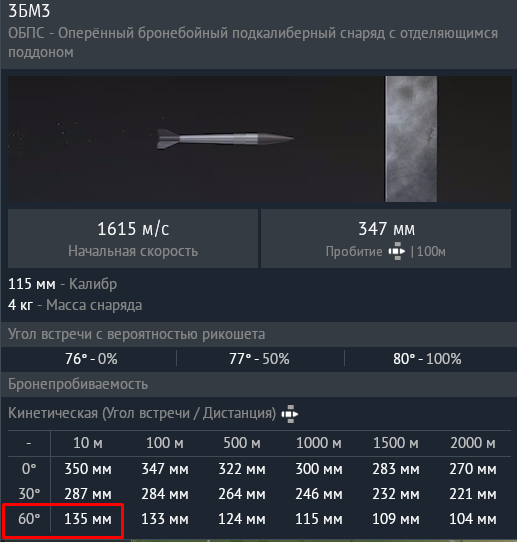The height and width of the screenshot is (542, 517).
Task: Select the 1615 м/с muzzle velocity box
Action: coord(133,238)
